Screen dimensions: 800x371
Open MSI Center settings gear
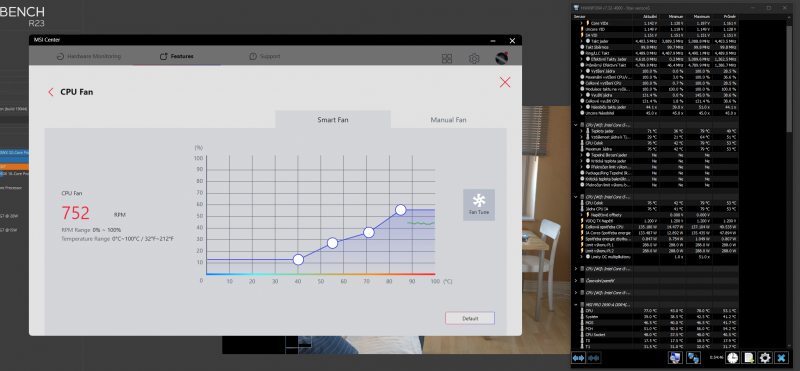(474, 59)
